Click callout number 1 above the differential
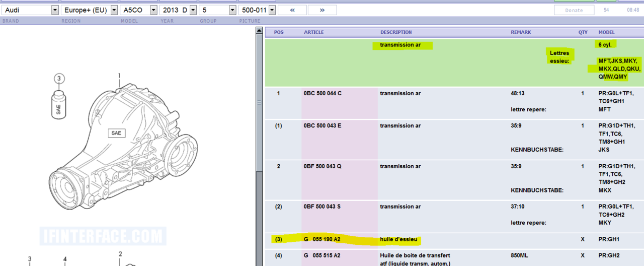 [x=119, y=76]
